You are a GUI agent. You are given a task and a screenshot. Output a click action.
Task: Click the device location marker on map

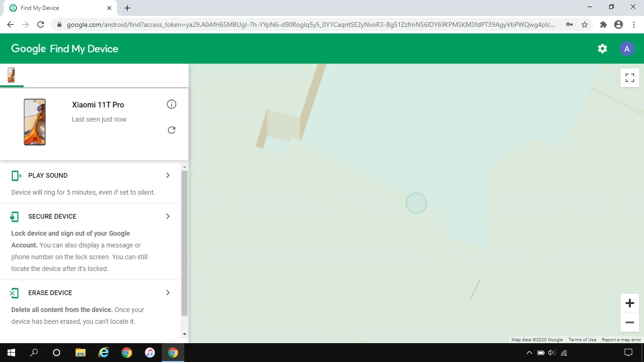[416, 203]
